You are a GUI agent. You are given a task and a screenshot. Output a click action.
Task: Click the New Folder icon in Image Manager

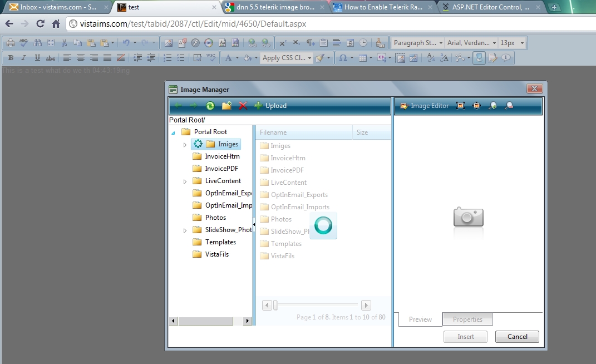coord(226,106)
